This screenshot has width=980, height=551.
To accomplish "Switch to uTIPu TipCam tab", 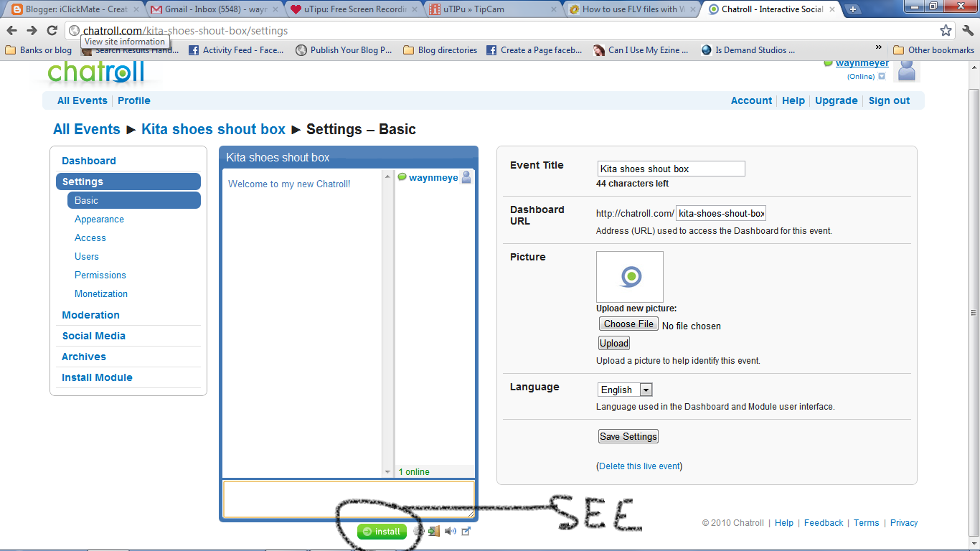I will click(x=492, y=9).
